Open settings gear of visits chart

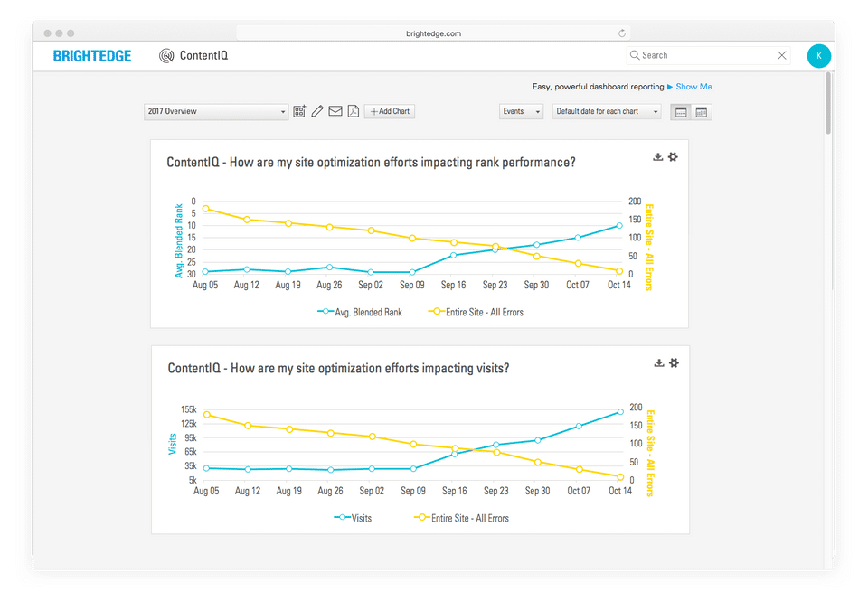[674, 363]
